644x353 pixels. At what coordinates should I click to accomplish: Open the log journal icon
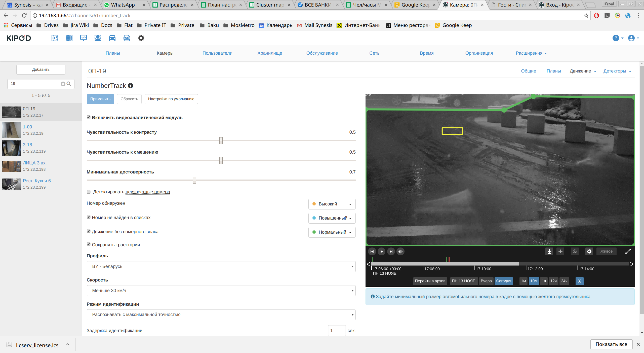tap(127, 38)
